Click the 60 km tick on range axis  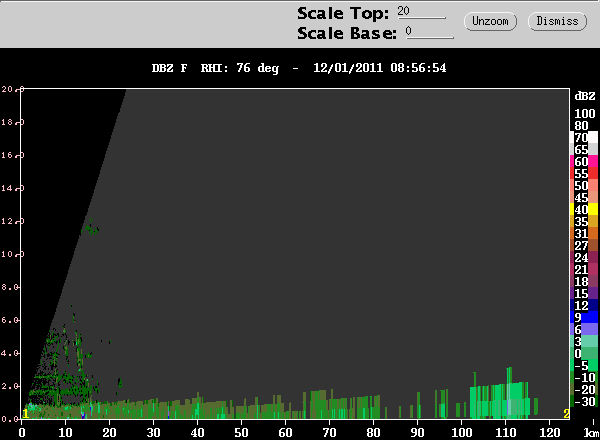(x=285, y=433)
